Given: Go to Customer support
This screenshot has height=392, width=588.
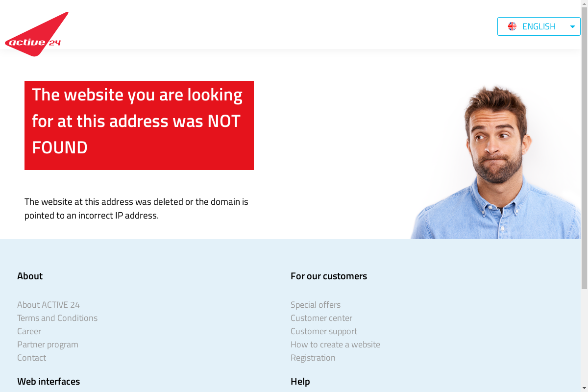Looking at the screenshot, I should (x=324, y=331).
